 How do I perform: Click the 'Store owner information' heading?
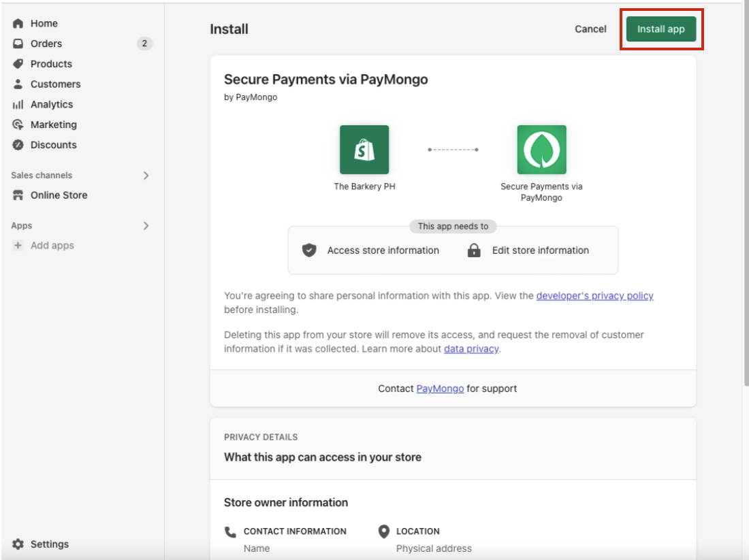pos(286,503)
